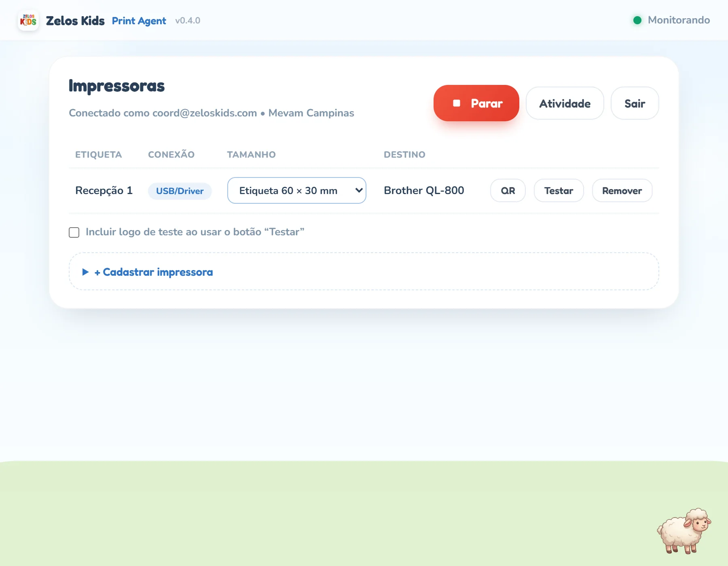Image resolution: width=728 pixels, height=566 pixels.
Task: Select the Recepção 1 label cell
Action: [104, 190]
